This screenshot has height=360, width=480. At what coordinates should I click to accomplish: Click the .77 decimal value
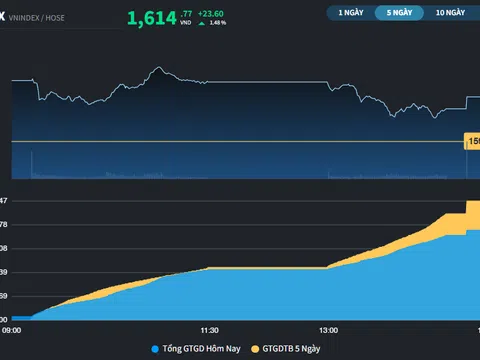pos(186,14)
